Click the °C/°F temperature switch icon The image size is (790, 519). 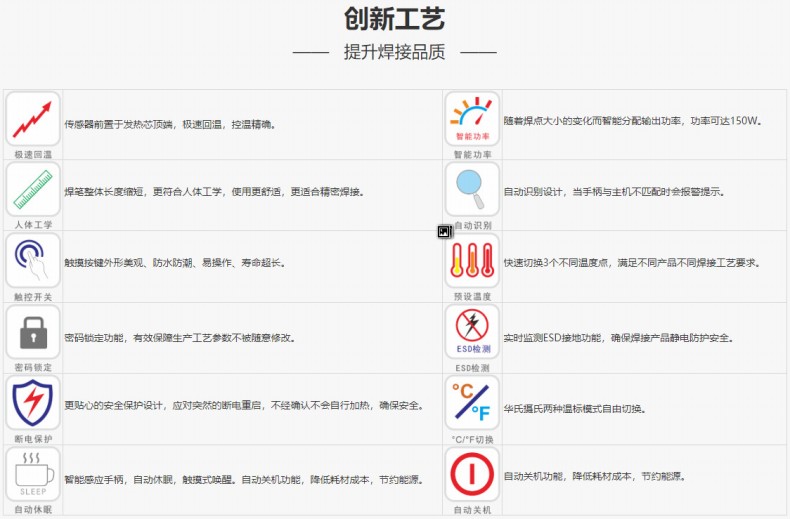472,402
